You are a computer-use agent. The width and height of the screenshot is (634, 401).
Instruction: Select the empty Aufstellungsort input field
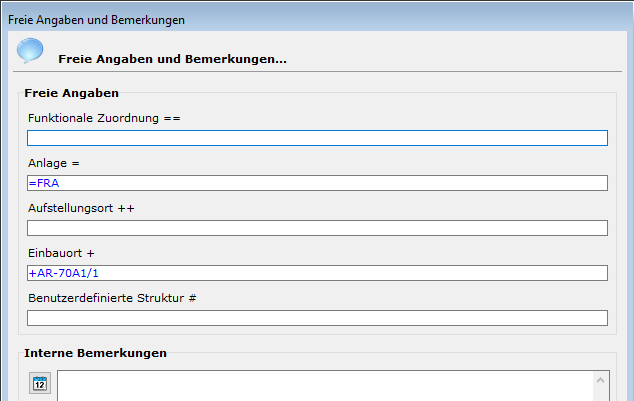point(317,228)
